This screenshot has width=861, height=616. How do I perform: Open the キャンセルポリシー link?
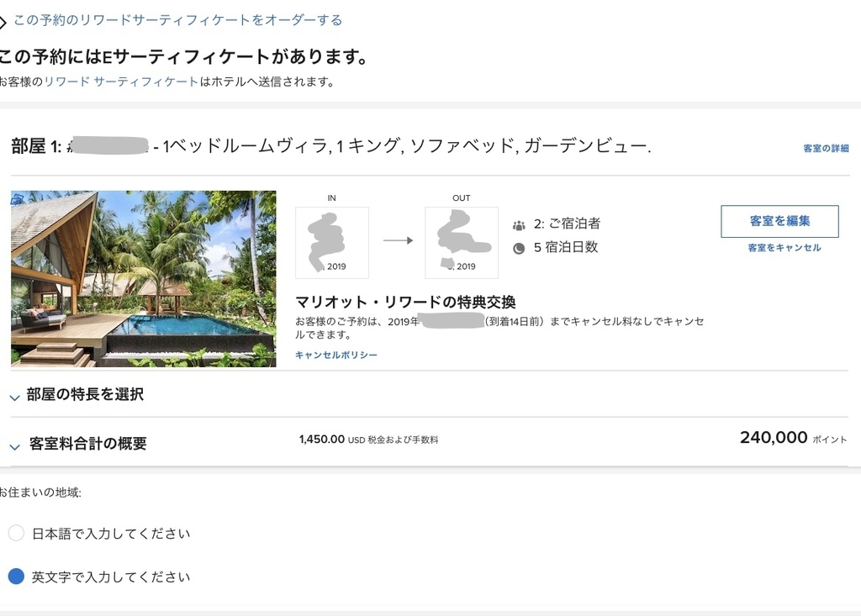point(336,355)
